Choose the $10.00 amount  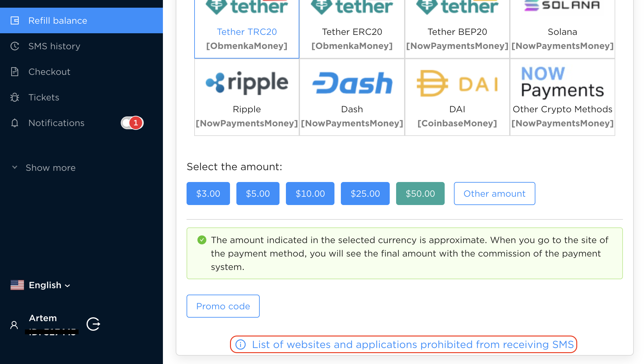310,194
